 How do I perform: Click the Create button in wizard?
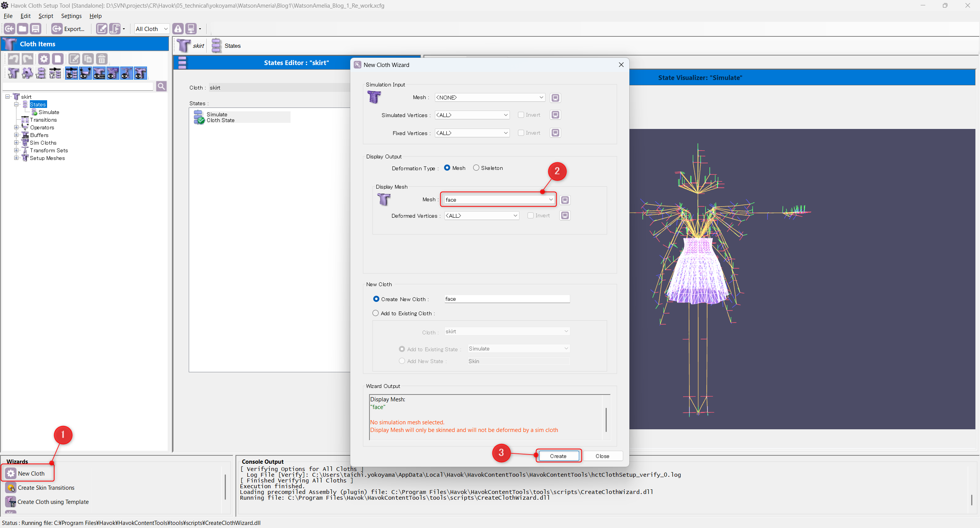click(559, 456)
